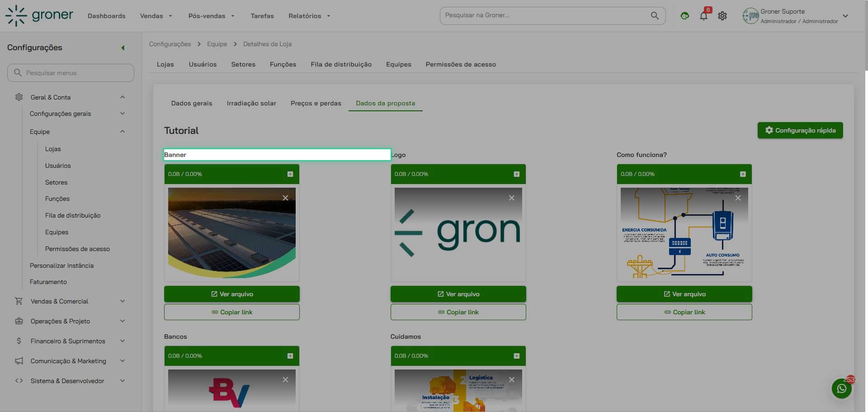Click the Financeiro & Suprimentos dollar icon
Viewport: 868px width, 412px height.
(x=19, y=341)
